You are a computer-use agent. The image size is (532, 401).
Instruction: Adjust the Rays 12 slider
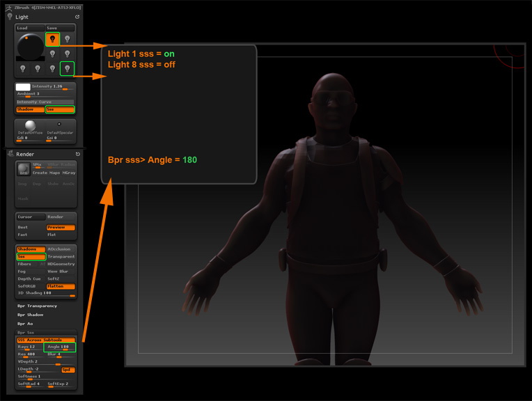[30, 347]
